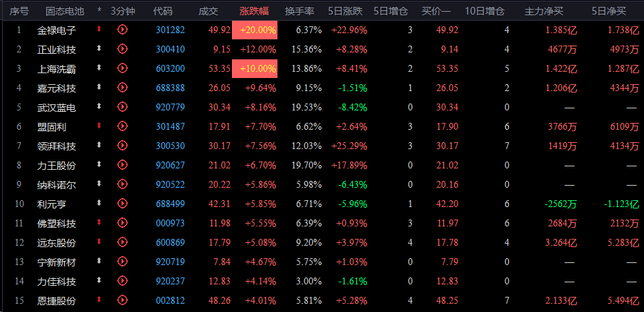Click the white marker icon beside 利元亨
This screenshot has width=644, height=312.
click(x=99, y=203)
